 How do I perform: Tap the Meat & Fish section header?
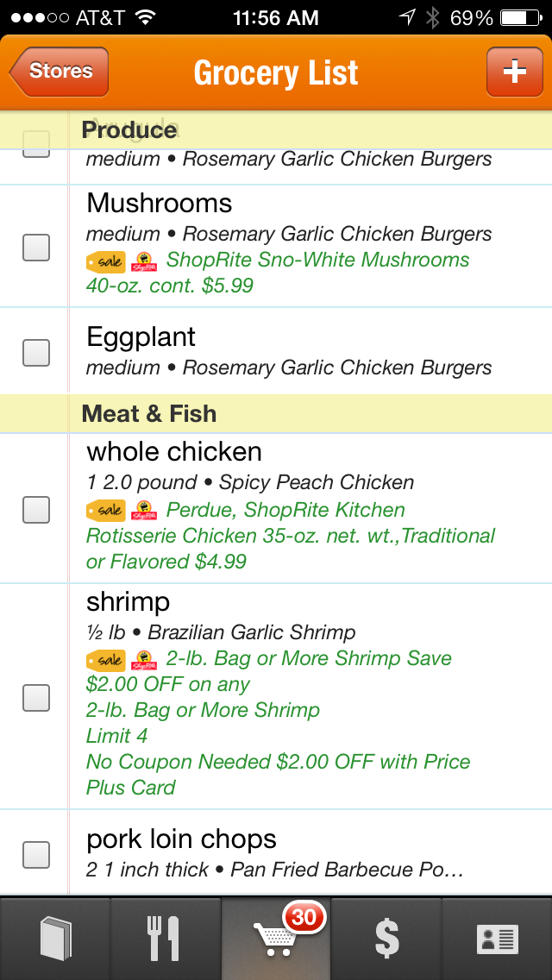coord(149,414)
